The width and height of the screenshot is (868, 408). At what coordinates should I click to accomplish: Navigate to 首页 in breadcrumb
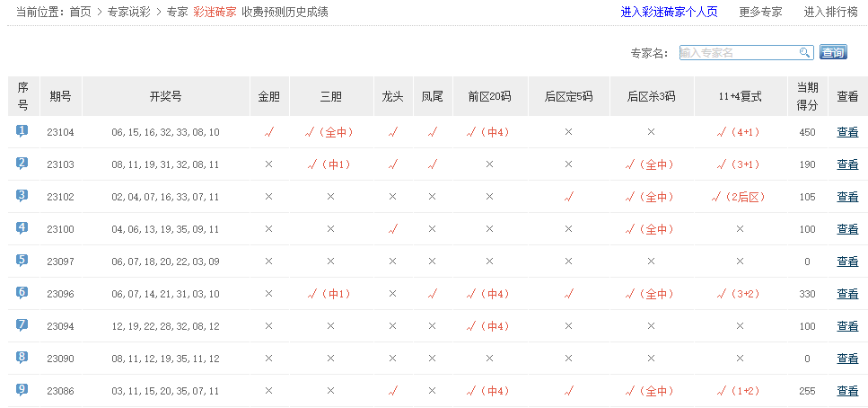click(x=81, y=13)
